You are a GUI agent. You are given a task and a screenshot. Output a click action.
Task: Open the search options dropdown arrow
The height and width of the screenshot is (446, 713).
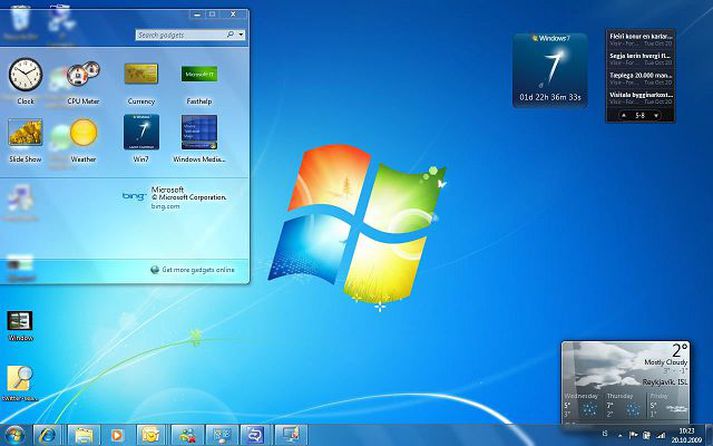[241, 35]
